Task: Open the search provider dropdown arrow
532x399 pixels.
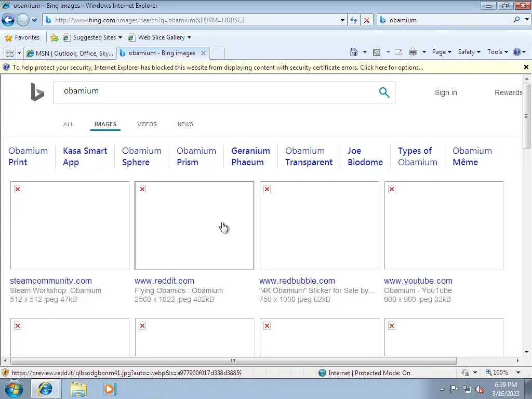Action: [x=527, y=20]
